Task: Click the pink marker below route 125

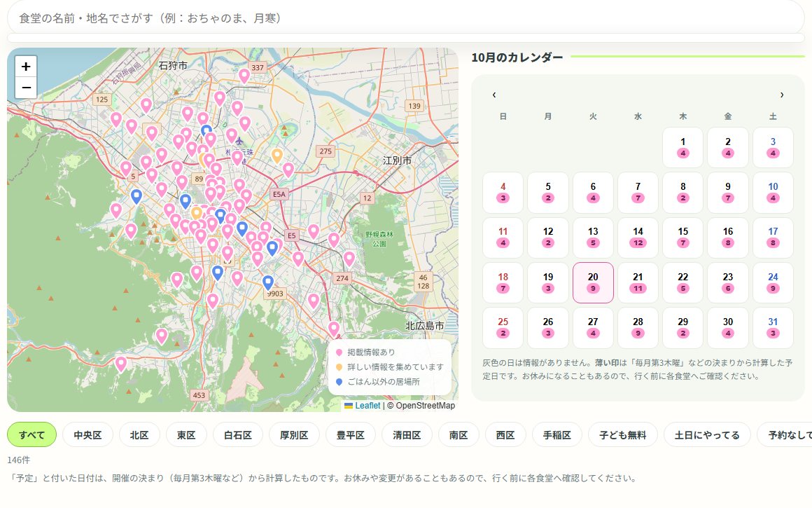Action: click(x=116, y=119)
